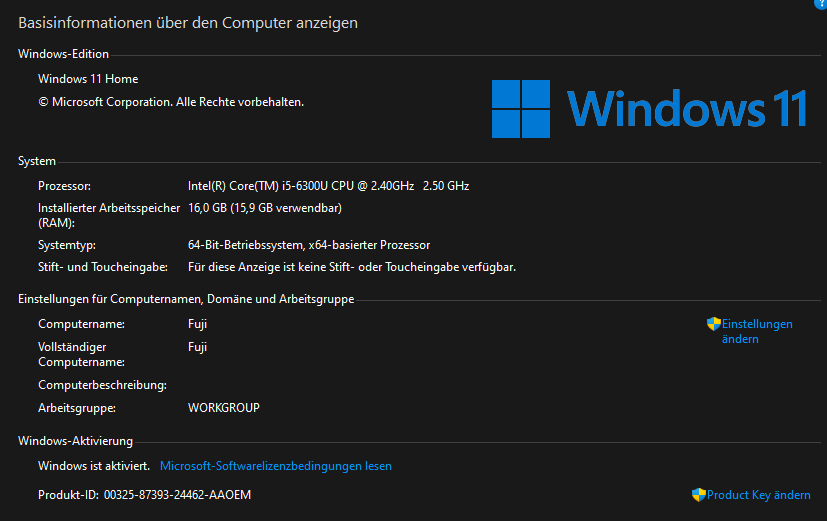The width and height of the screenshot is (827, 521).
Task: Click the Intel Core i5-6300U processor value
Action: [x=328, y=186]
